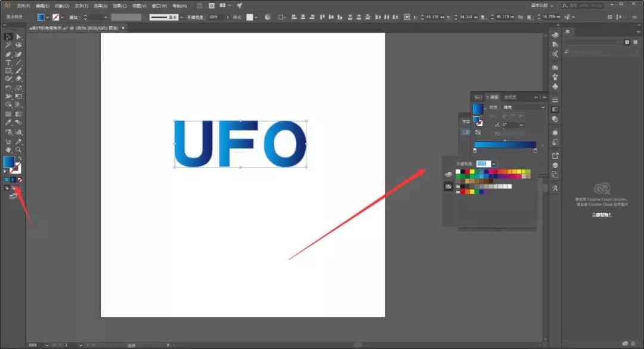Click the opacity arrow in control bar
This screenshot has height=349, width=644.
[x=228, y=17]
